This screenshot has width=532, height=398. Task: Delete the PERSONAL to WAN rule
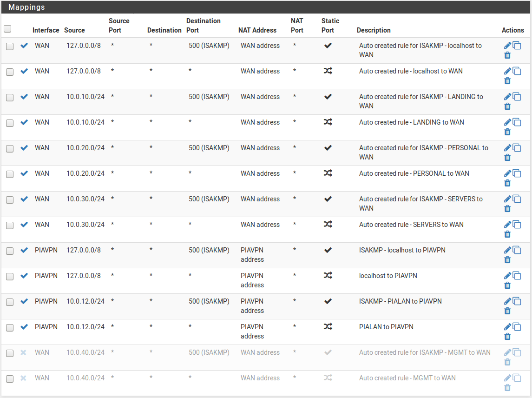click(x=507, y=183)
